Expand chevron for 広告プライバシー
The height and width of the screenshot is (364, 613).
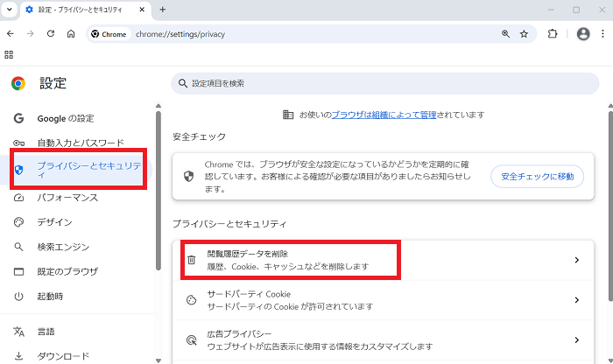point(576,339)
